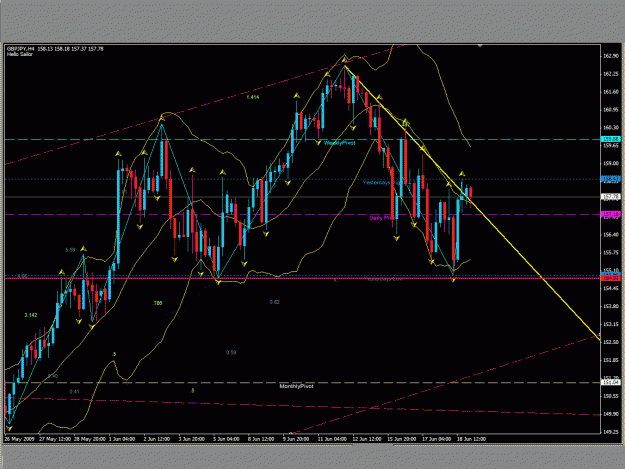Click 159.00 on the price axis
Image resolution: width=625 pixels, height=469 pixels.
click(611, 163)
